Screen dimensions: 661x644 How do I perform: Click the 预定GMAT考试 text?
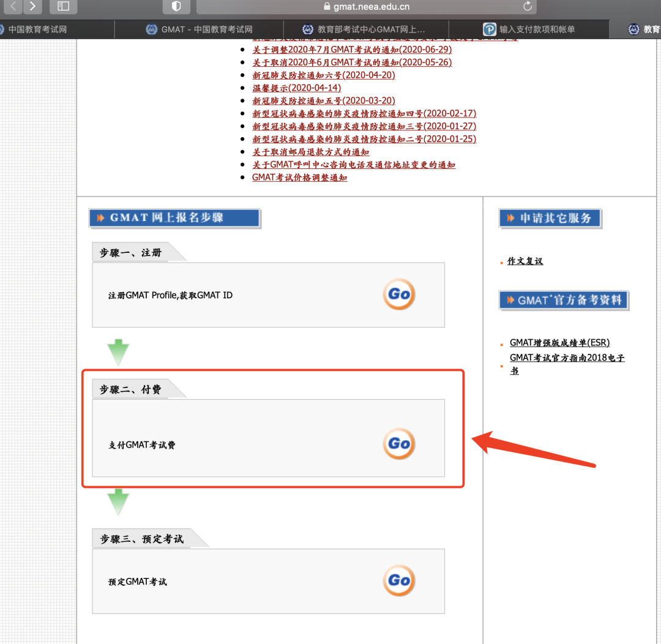pos(138,582)
